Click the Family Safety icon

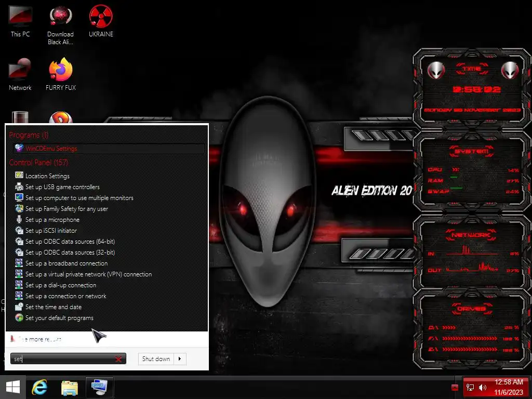(x=19, y=208)
